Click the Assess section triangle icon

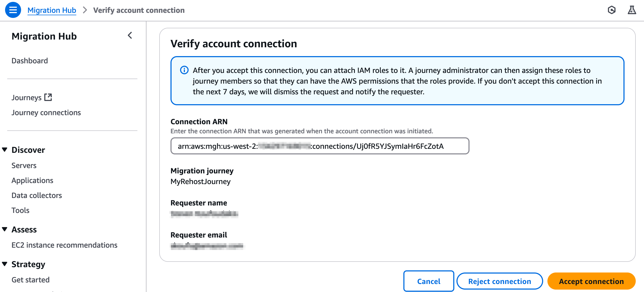pyautogui.click(x=4, y=229)
